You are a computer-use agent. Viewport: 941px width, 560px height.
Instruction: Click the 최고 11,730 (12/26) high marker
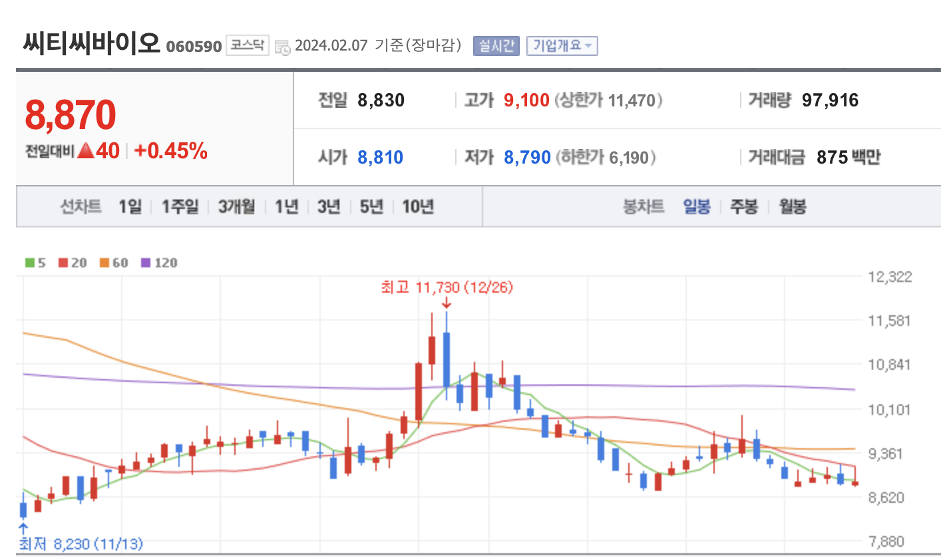coord(447,287)
